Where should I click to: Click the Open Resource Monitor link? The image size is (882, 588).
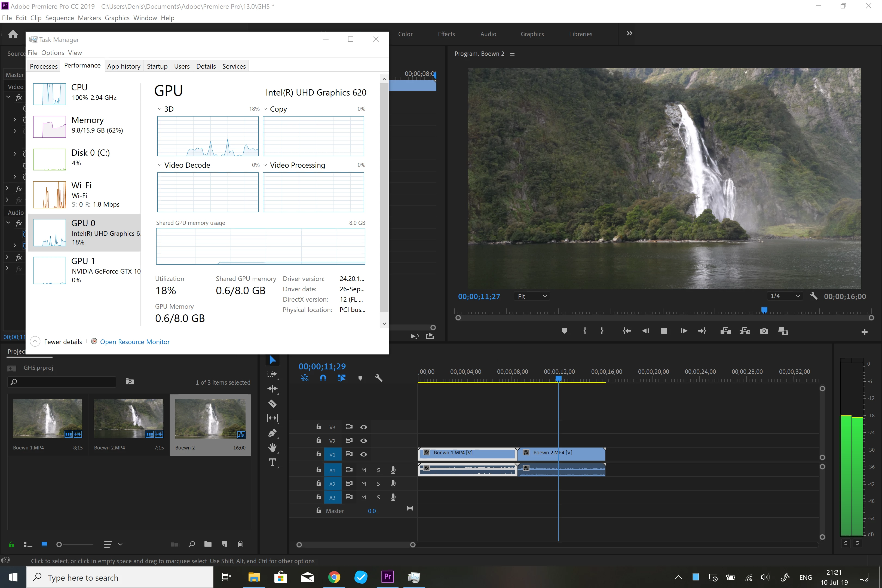click(x=135, y=342)
